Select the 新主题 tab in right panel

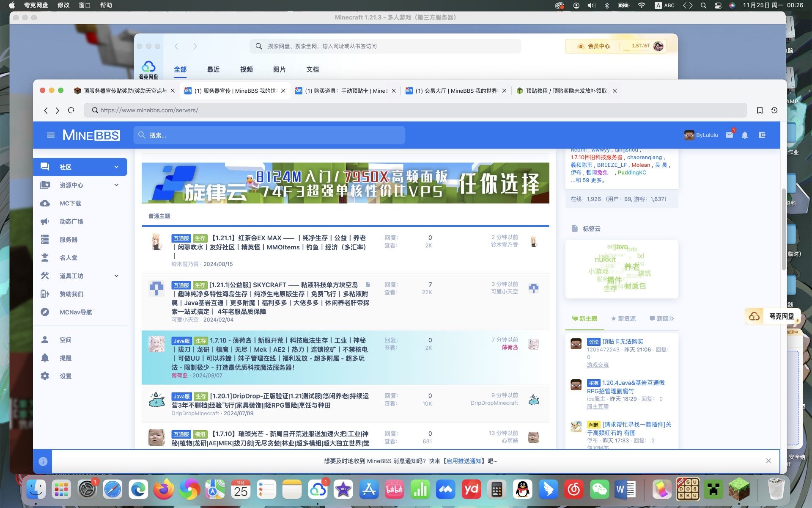(584, 318)
